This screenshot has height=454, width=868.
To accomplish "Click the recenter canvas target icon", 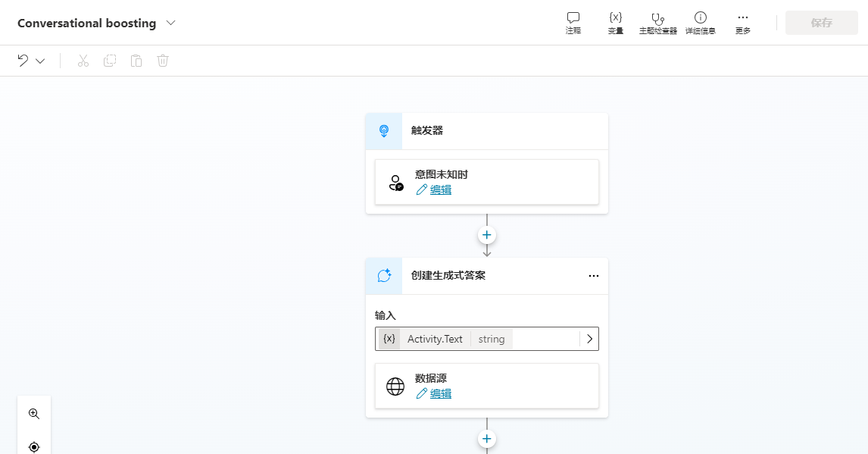I will [x=34, y=446].
